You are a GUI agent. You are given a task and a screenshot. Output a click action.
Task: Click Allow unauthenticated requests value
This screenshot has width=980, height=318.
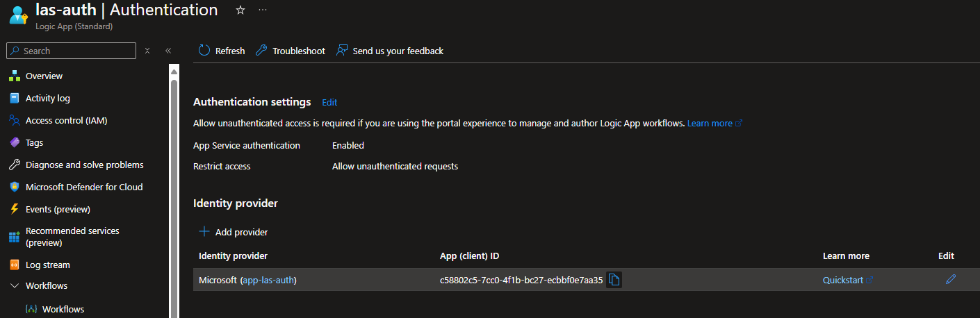[395, 166]
